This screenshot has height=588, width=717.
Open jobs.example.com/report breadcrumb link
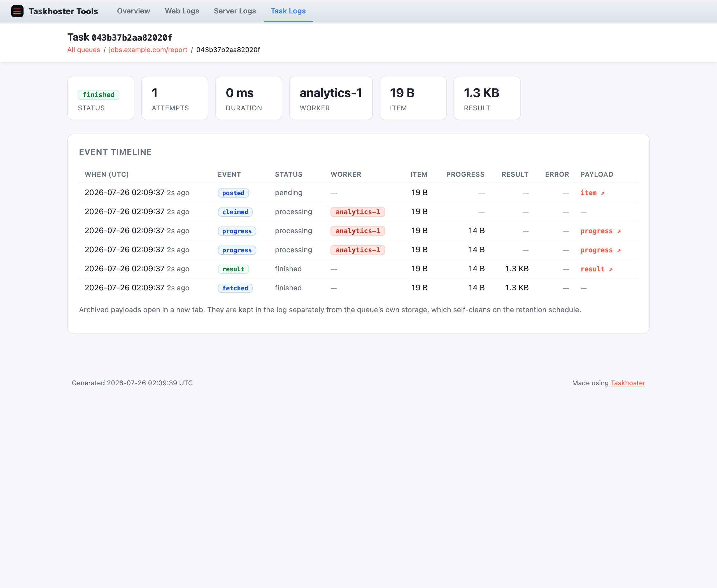pyautogui.click(x=148, y=50)
